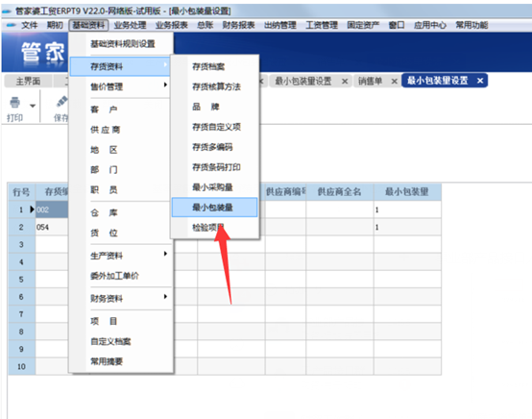532x419 pixels.
Task: Choose 存货条码打印 in submenu
Action: 214,167
